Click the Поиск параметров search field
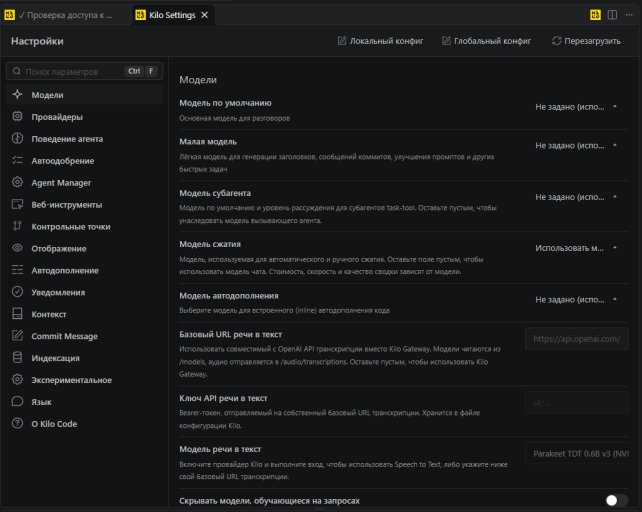 (85, 71)
